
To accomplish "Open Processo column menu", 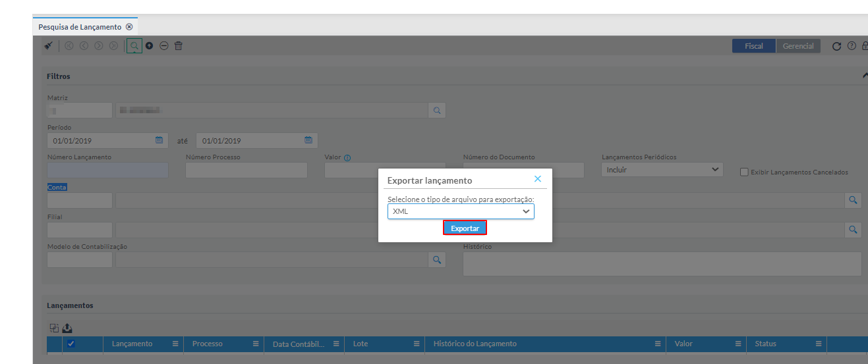I will (256, 344).
